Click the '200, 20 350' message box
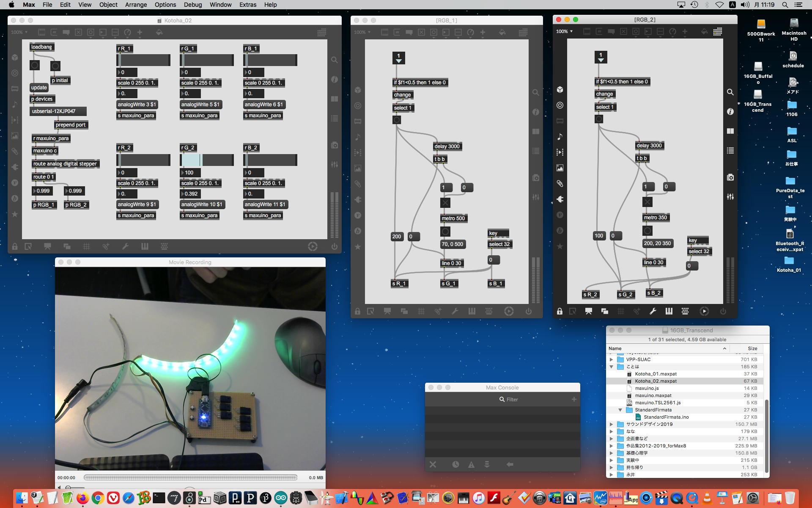The height and width of the screenshot is (508, 812). pyautogui.click(x=657, y=243)
